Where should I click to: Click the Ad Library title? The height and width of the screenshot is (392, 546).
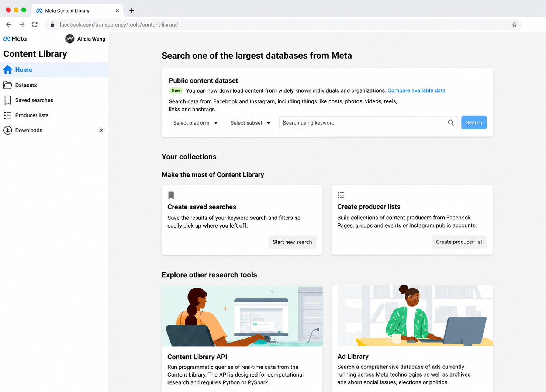(353, 357)
